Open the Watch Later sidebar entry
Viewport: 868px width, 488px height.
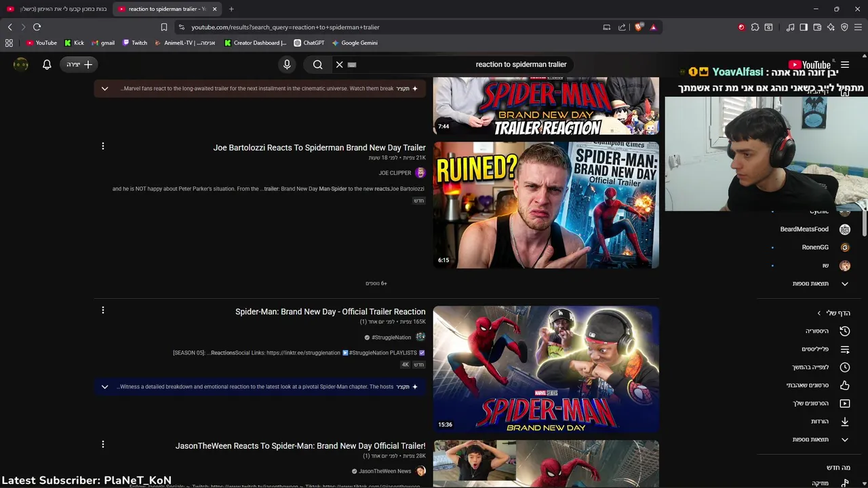[x=827, y=367]
